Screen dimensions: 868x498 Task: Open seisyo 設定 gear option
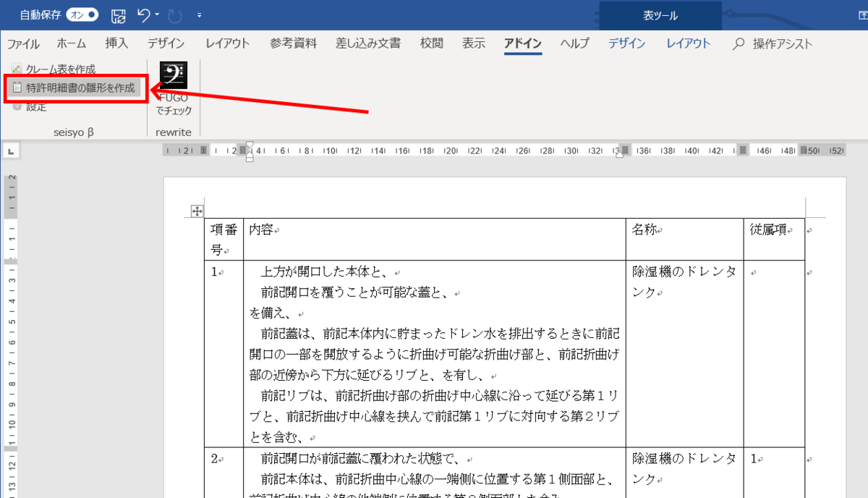30,106
